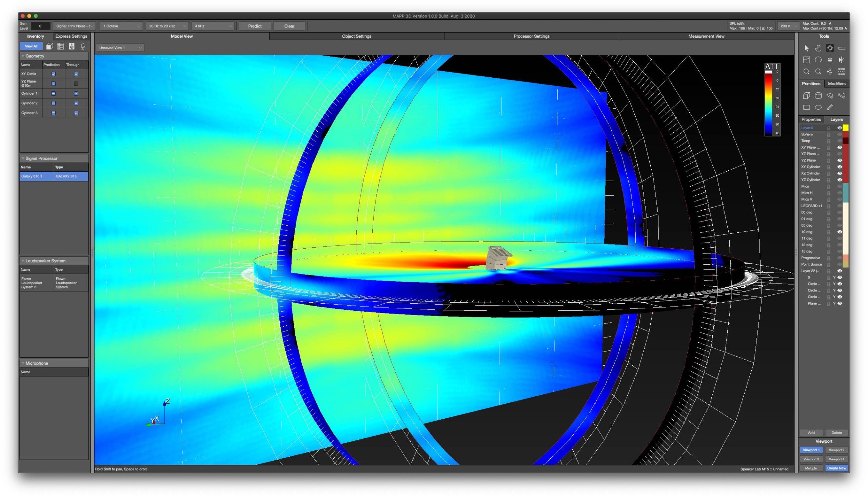The height and width of the screenshot is (497, 868).
Task: Toggle Prediction checkbox for Cylinder 1
Action: coord(53,94)
